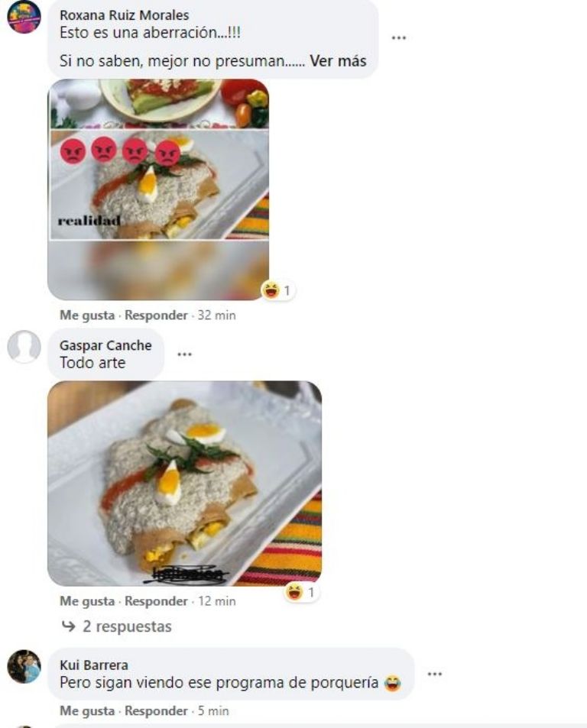Open Kui Barrera profile picture
The width and height of the screenshot is (587, 728).
tap(24, 666)
